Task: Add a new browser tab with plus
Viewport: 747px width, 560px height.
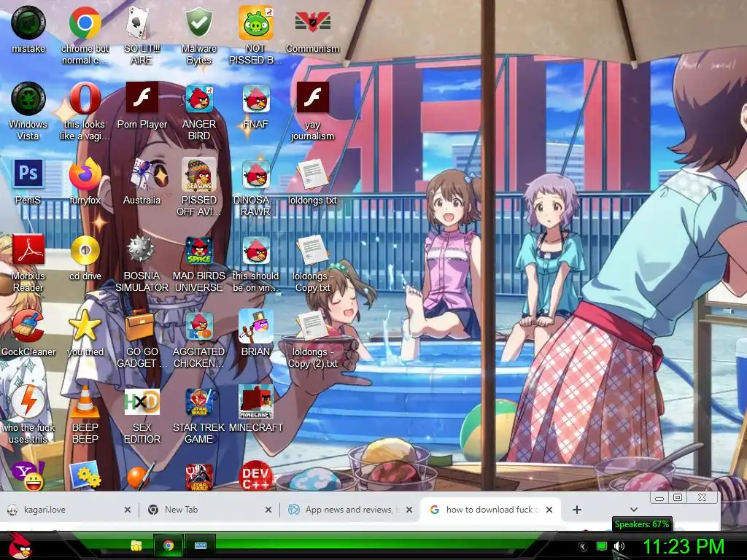Action: (577, 510)
